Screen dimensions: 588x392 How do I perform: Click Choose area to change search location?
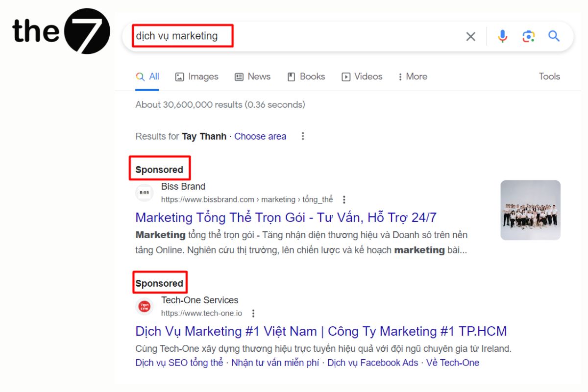coord(260,136)
